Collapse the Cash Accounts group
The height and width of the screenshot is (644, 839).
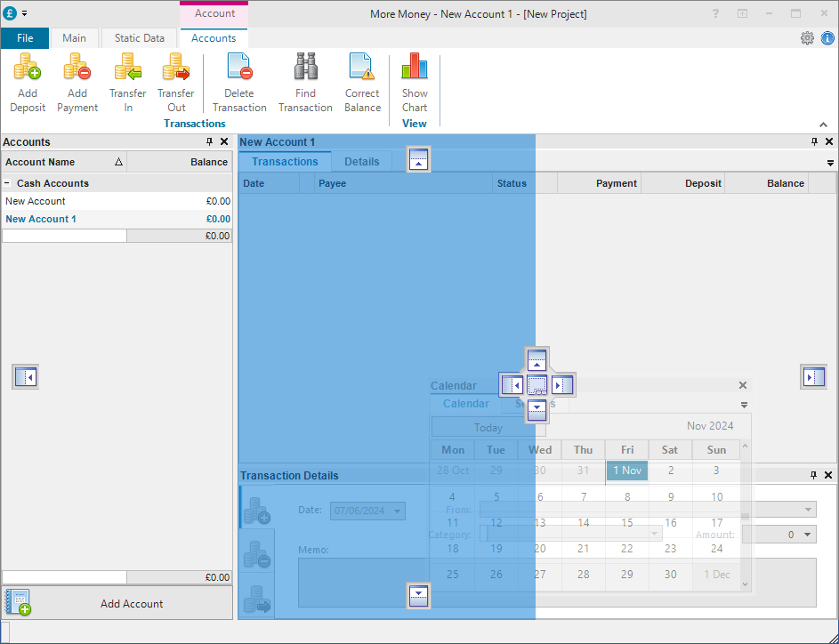tap(7, 183)
